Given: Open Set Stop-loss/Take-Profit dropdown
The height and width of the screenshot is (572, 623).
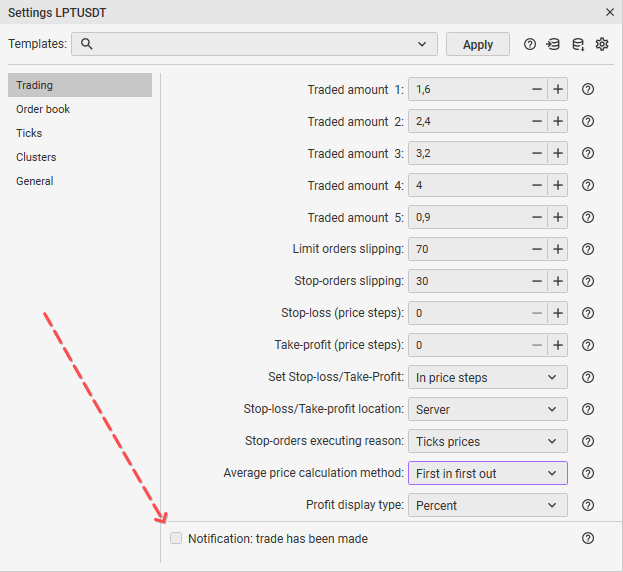Looking at the screenshot, I should [488, 377].
